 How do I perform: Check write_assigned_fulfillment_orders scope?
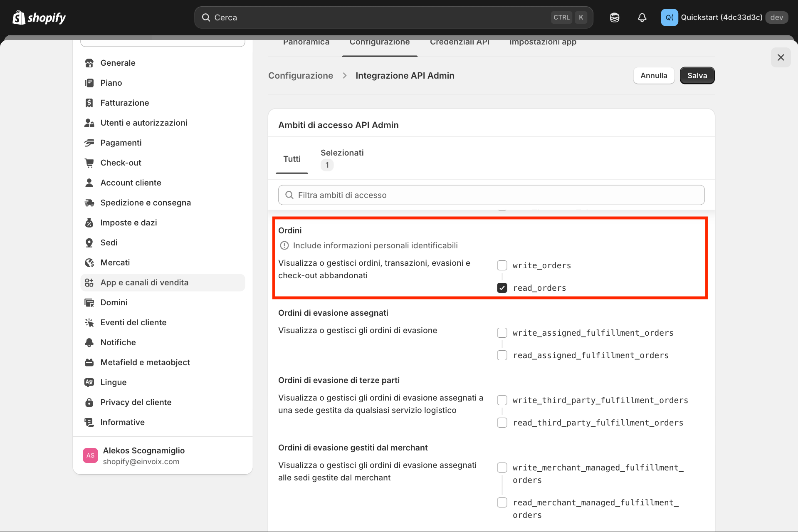click(x=502, y=333)
